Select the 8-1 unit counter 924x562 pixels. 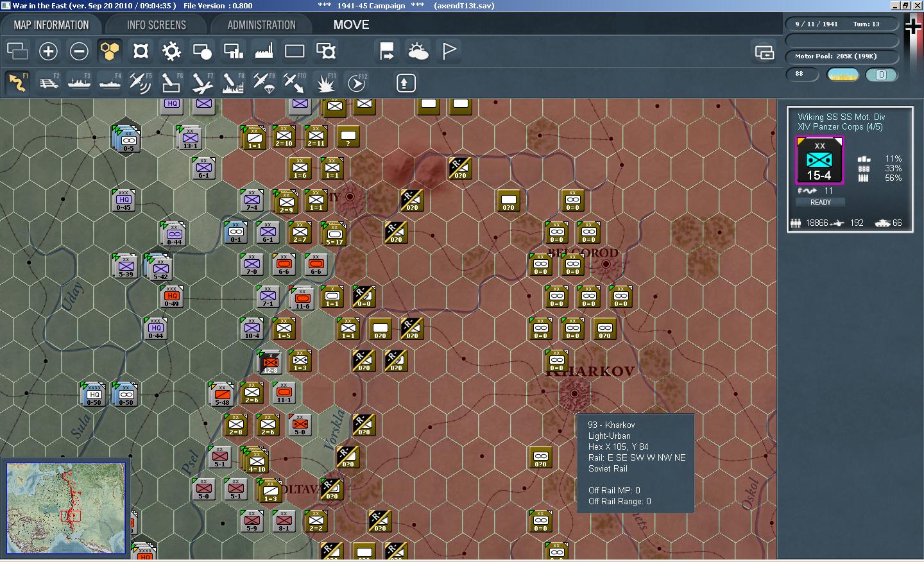(284, 521)
